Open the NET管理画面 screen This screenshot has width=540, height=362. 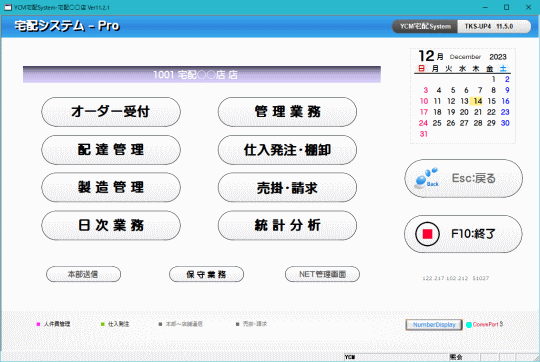click(322, 274)
